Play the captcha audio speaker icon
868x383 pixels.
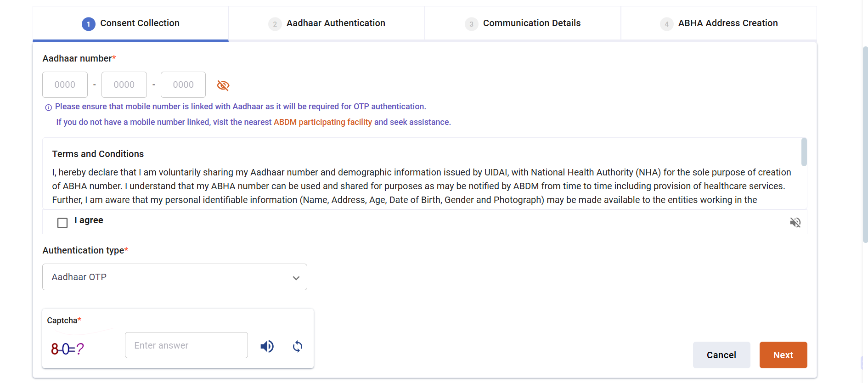click(267, 346)
